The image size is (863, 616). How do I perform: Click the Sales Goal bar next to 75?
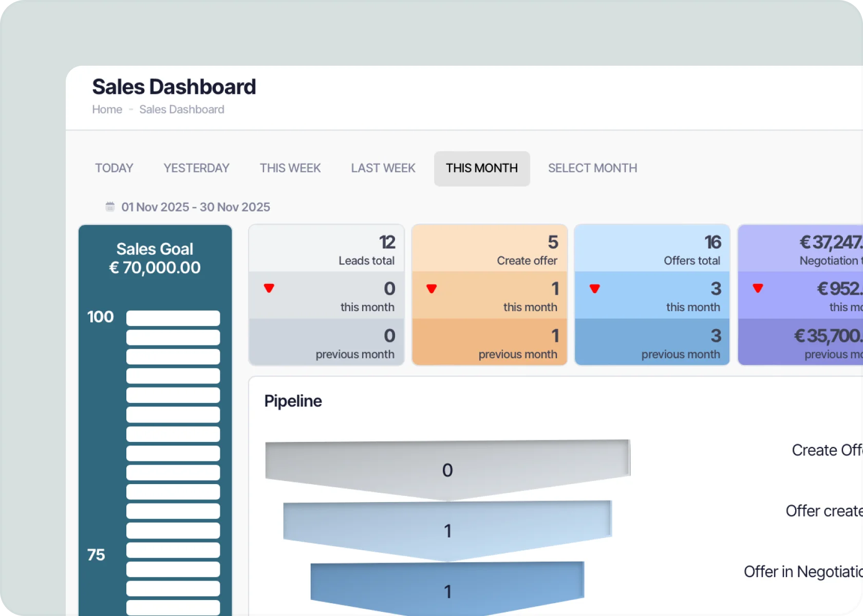173,550
